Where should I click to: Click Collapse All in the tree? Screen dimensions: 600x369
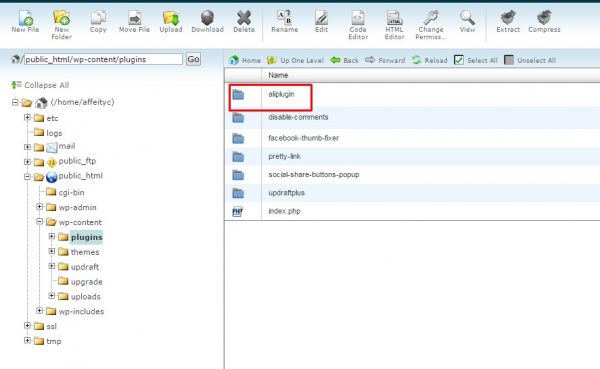(x=41, y=85)
